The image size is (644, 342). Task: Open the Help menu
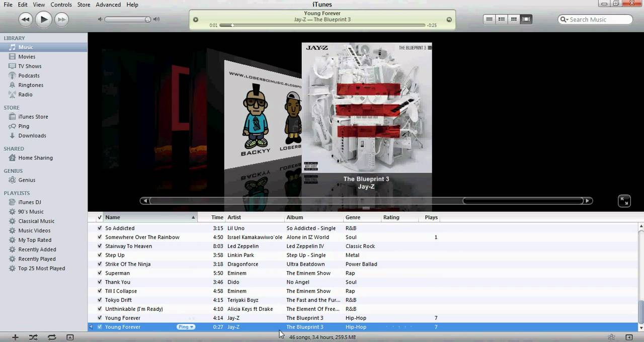132,5
